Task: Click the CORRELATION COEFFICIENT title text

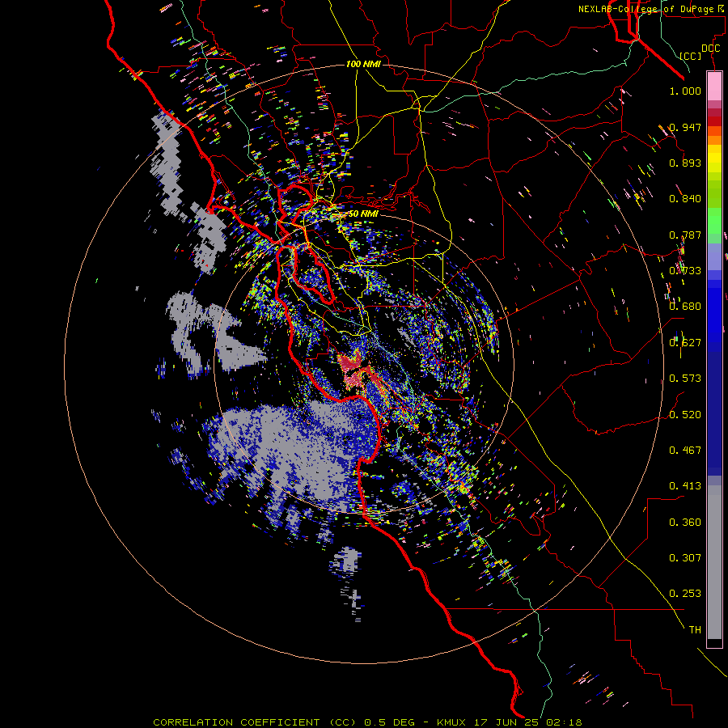Action: 236,722
